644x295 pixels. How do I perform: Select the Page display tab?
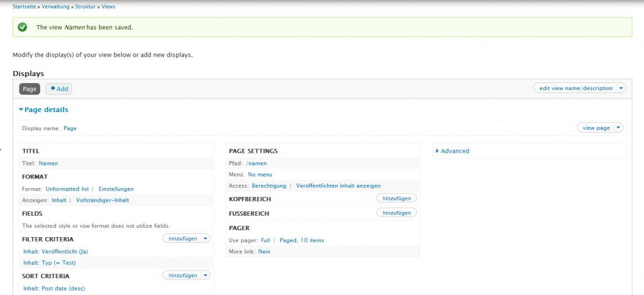(x=30, y=89)
